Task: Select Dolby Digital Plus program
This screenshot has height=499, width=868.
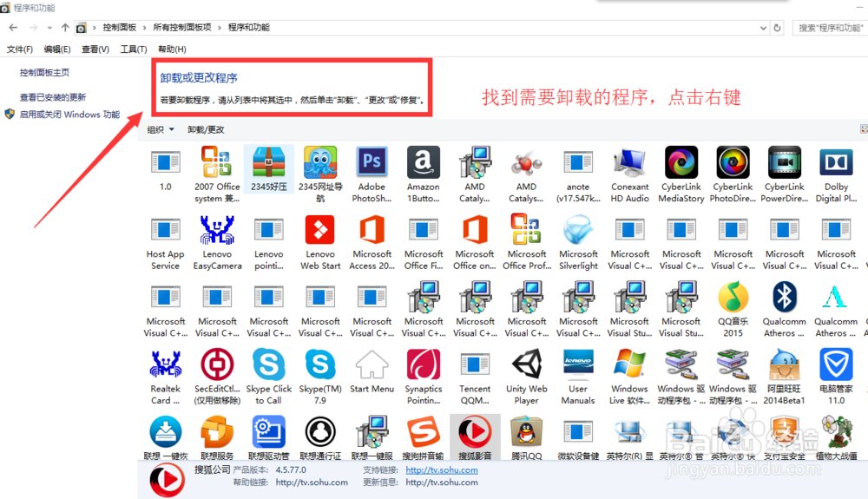Action: tap(836, 174)
